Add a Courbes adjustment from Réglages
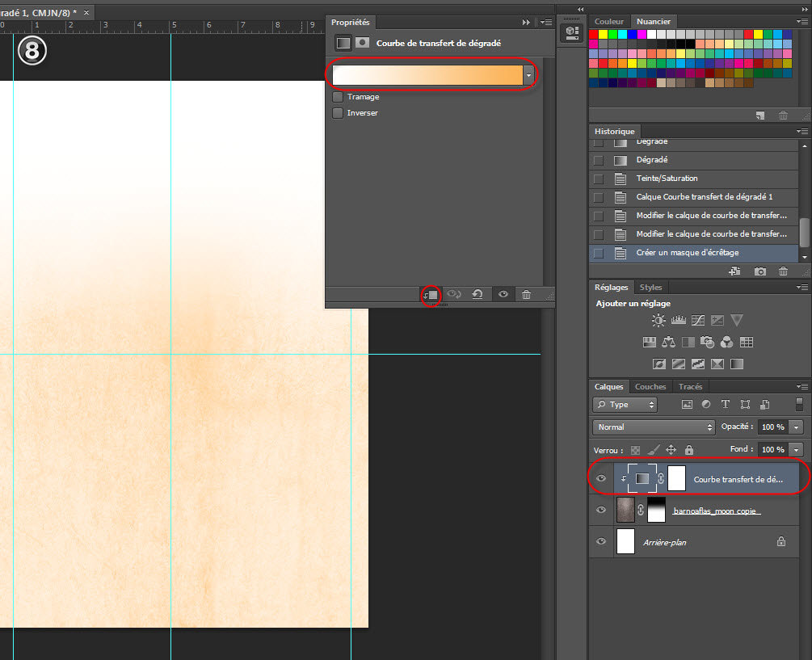 pos(697,321)
